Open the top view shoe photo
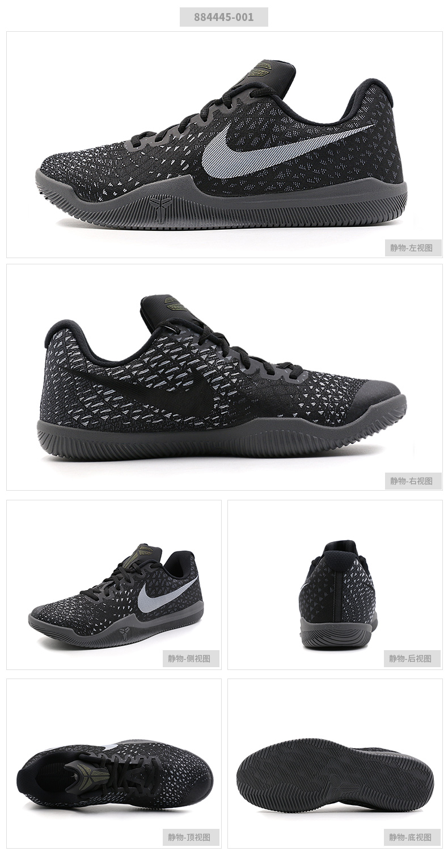Viewport: 448px width, 868px height. pyautogui.click(x=114, y=764)
